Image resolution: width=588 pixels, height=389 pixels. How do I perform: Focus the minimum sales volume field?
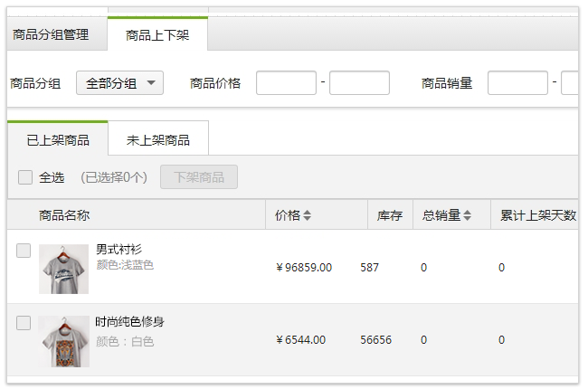(517, 83)
